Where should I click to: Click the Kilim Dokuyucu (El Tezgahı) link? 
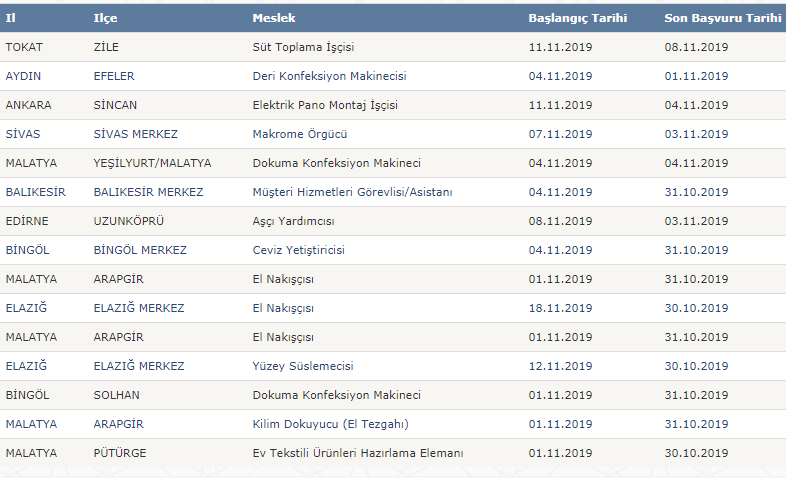point(330,424)
